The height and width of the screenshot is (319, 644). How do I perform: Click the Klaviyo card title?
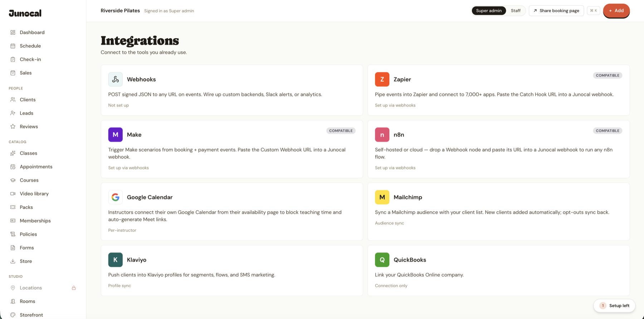click(137, 260)
